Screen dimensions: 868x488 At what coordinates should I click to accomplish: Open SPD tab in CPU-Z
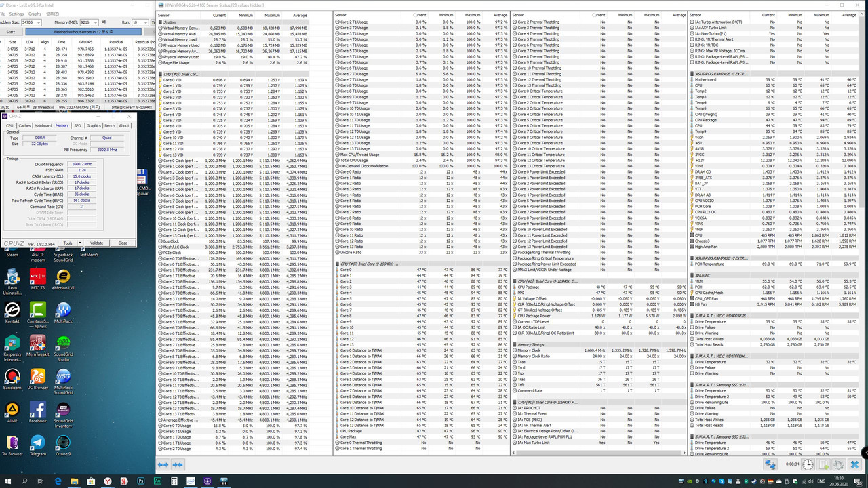point(77,125)
